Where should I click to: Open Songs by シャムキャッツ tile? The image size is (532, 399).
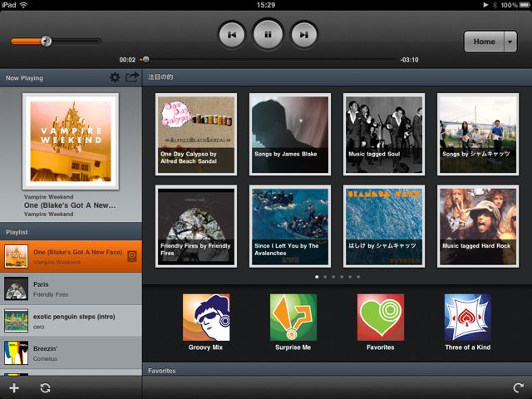coord(478,135)
